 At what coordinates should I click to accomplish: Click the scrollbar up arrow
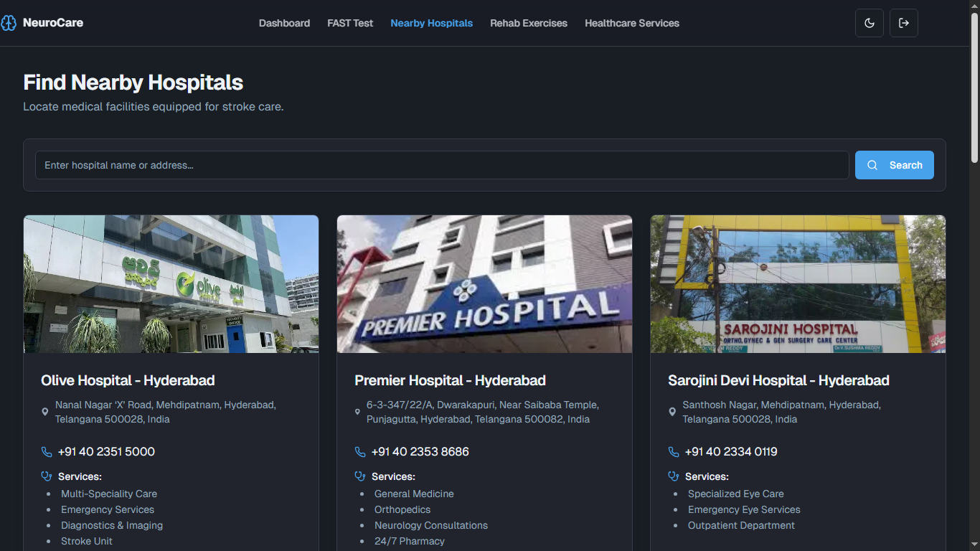point(974,5)
